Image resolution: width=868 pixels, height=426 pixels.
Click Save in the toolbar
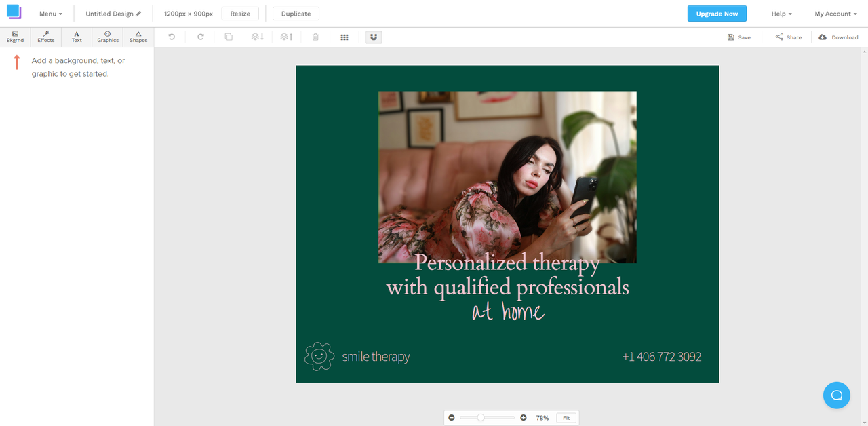click(739, 37)
